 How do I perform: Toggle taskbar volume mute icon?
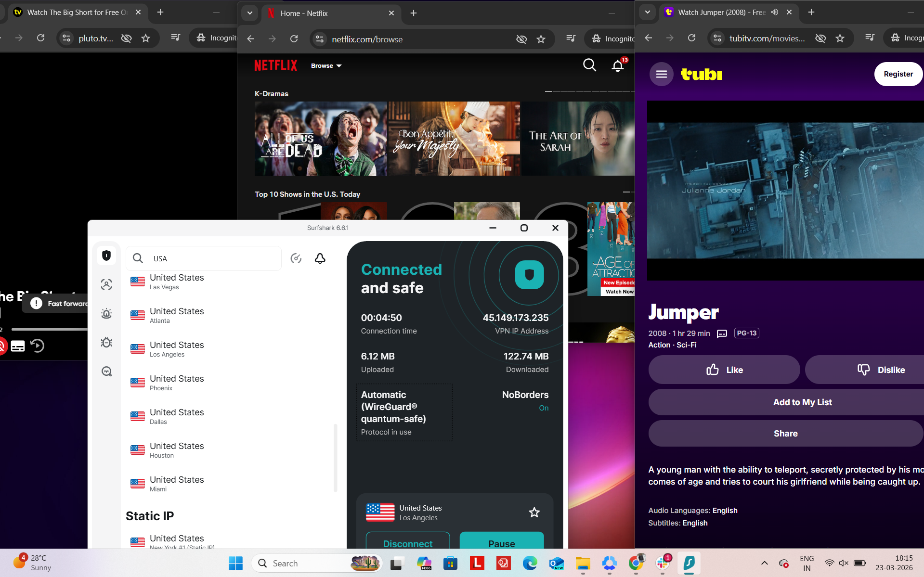(844, 563)
